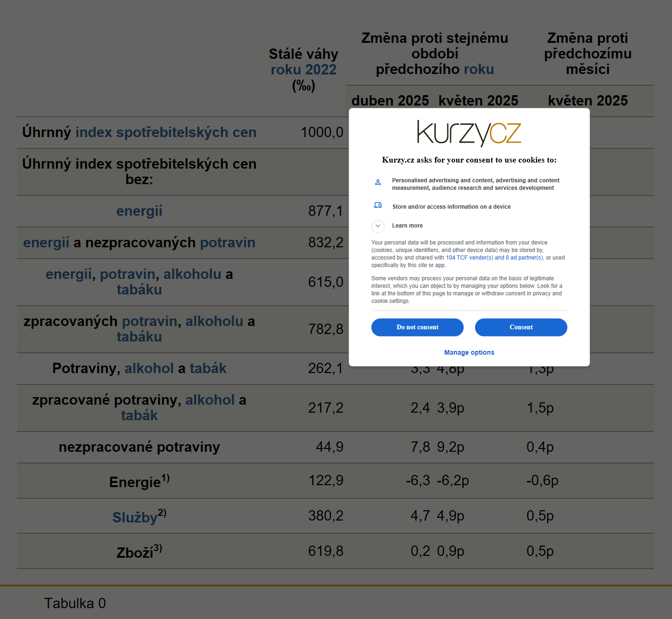Viewport: 672px width, 619px height.
Task: Click the '1,5p' monthly change value
Action: pos(540,408)
